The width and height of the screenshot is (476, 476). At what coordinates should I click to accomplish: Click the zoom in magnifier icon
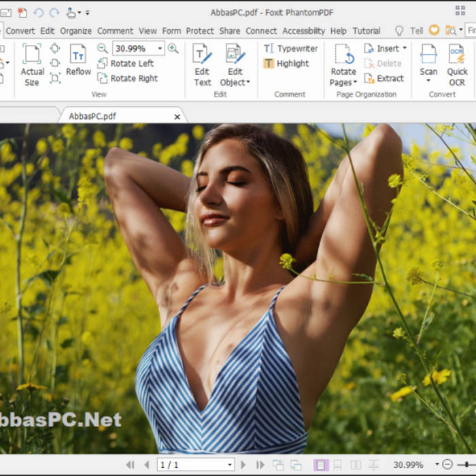coord(173,48)
